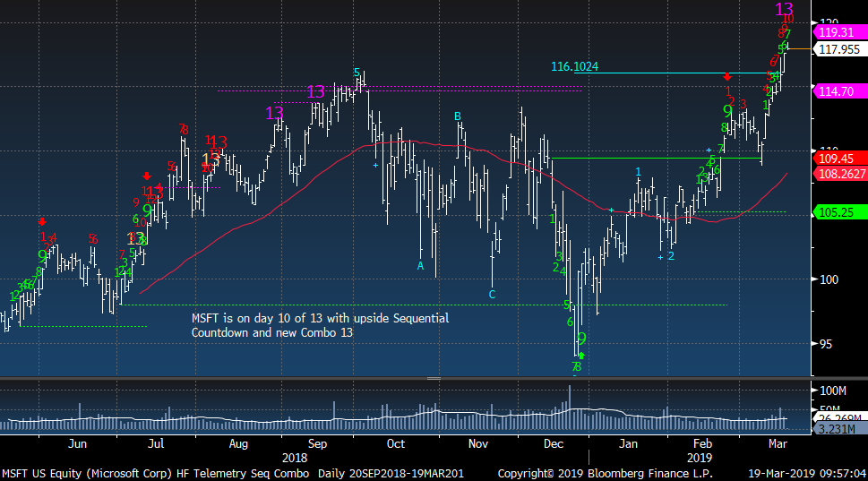Click the Jul month axis label
868x481 pixels.
coord(156,444)
